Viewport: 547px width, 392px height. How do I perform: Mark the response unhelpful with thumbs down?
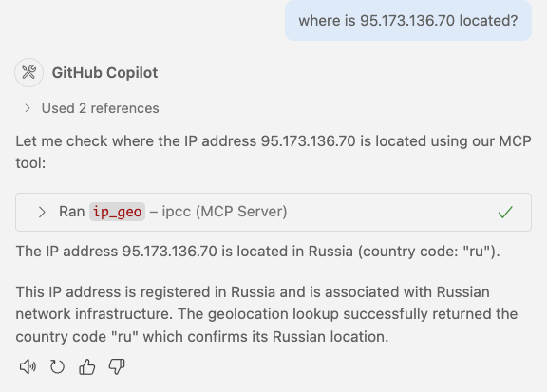[117, 367]
